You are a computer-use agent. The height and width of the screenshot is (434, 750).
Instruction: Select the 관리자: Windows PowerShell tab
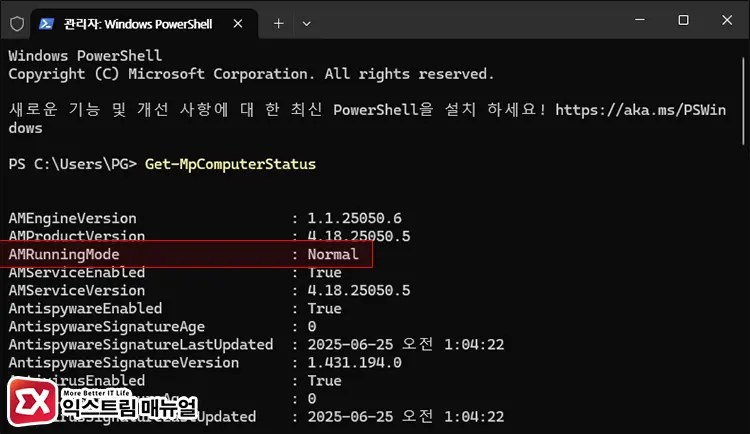[144, 24]
